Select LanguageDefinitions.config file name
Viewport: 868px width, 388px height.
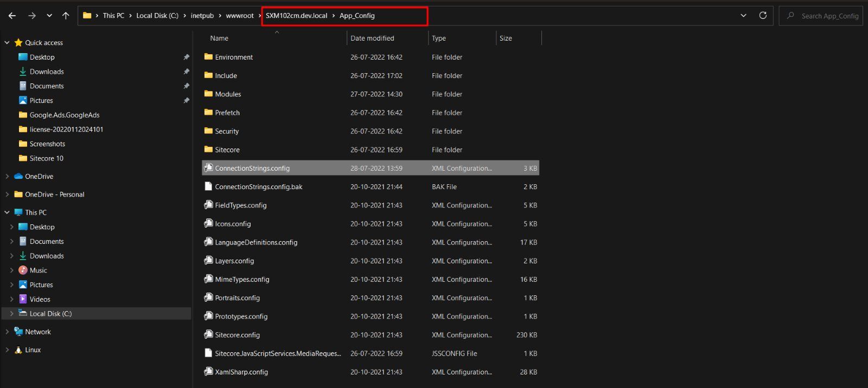tap(256, 243)
